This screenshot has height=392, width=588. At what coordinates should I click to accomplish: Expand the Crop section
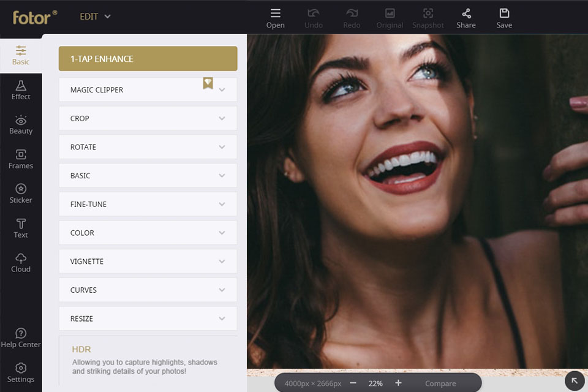click(x=147, y=118)
